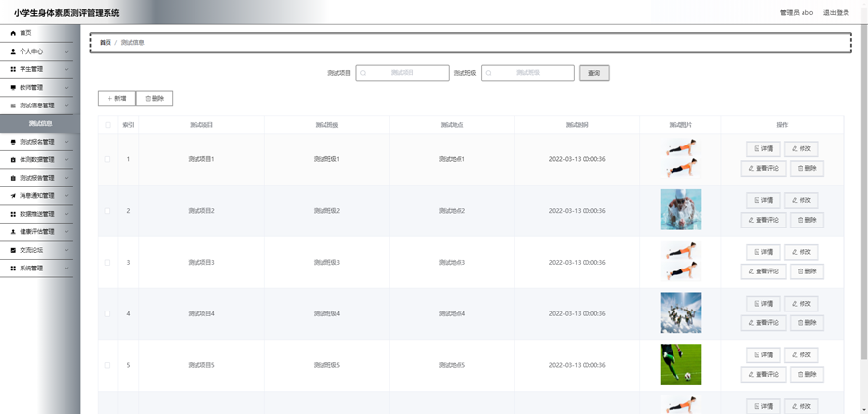
Task: Click 删除 for row 1 测试项目1
Action: pos(807,169)
